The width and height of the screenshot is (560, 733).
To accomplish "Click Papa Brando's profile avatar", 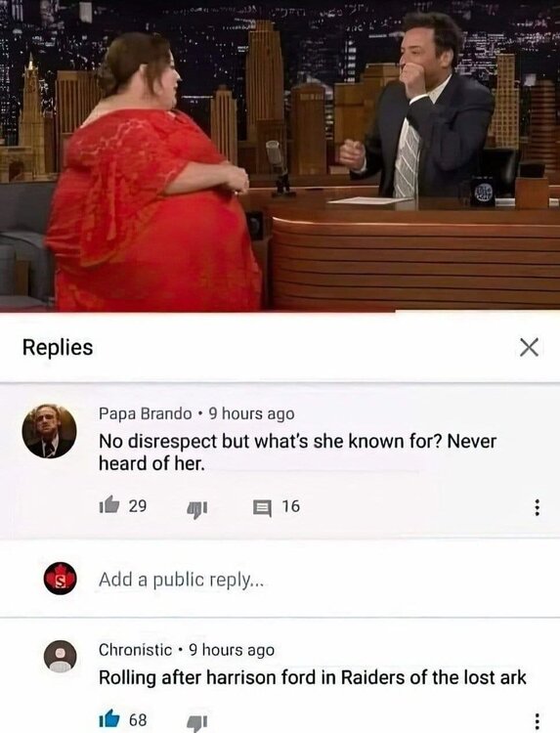I will [x=49, y=431].
